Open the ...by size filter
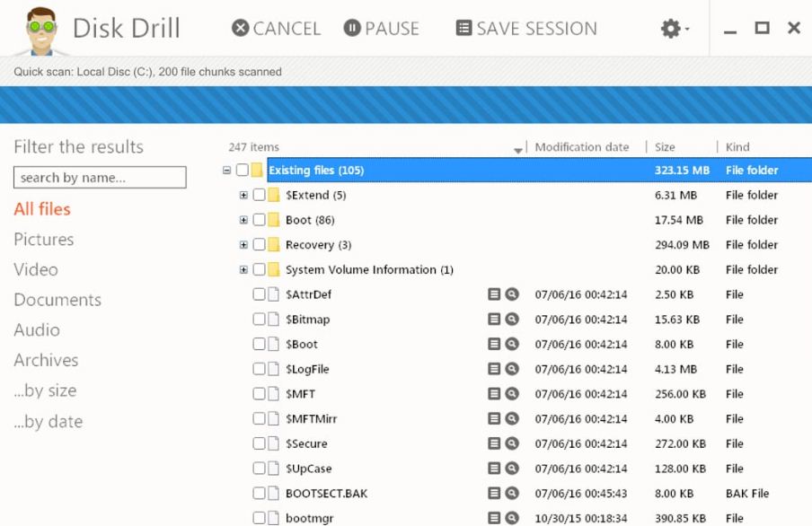This screenshot has width=812, height=526. [x=45, y=390]
